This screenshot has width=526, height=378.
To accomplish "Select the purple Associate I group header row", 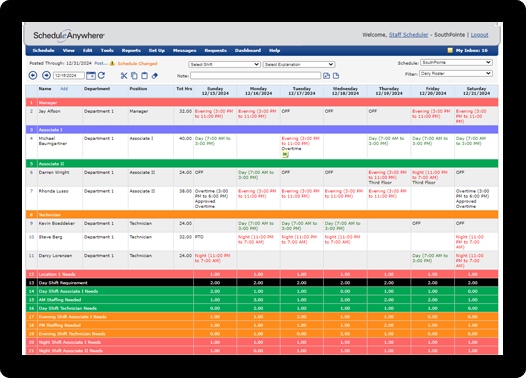I will click(x=262, y=130).
